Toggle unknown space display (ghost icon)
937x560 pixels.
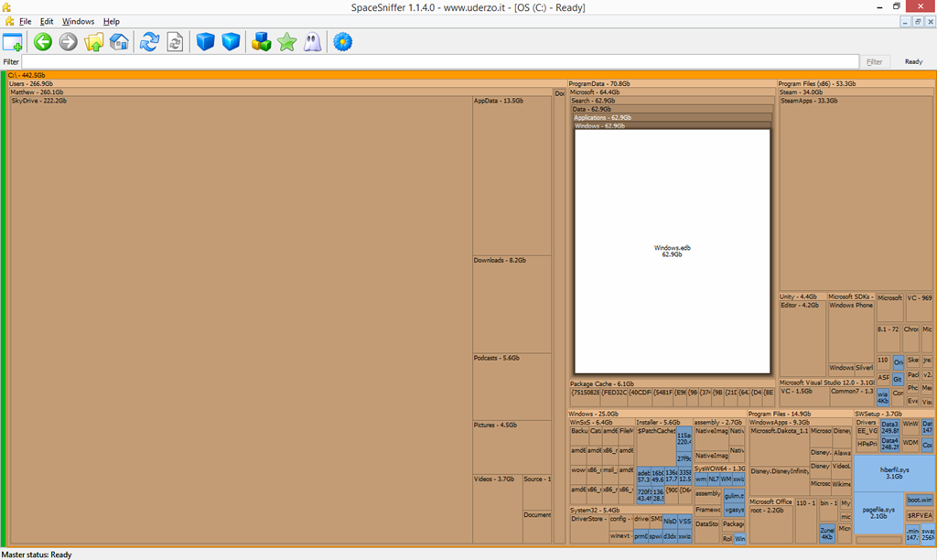[x=312, y=42]
